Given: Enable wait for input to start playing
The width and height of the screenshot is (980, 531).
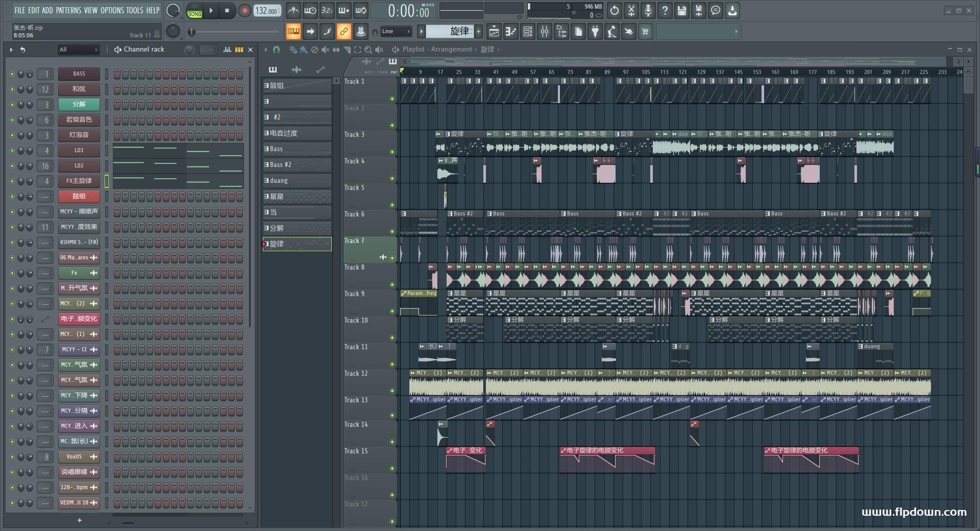Looking at the screenshot, I should pos(310,10).
